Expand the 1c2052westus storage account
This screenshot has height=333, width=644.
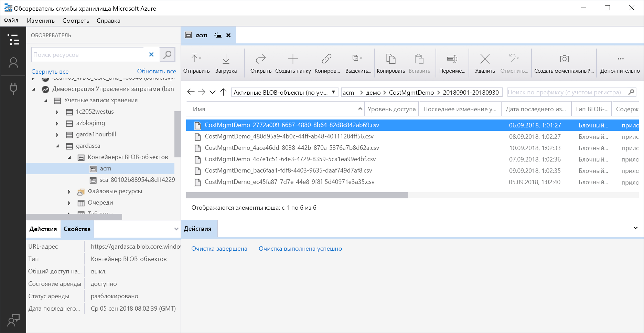point(57,112)
